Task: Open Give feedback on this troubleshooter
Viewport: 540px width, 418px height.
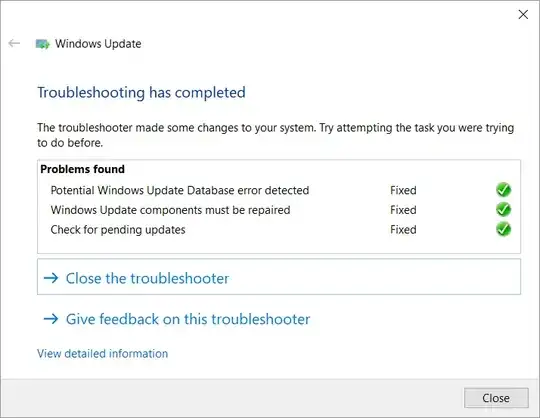Action: (177, 319)
